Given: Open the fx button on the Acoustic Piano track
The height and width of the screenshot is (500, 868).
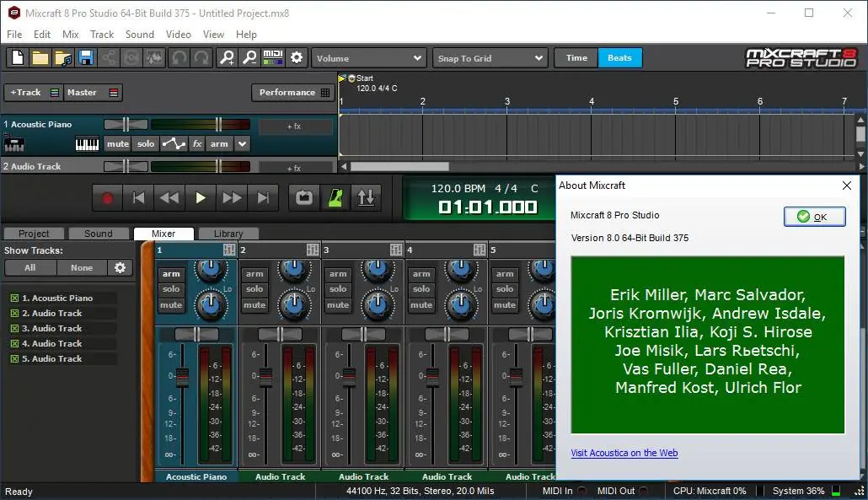Looking at the screenshot, I should pos(197,144).
